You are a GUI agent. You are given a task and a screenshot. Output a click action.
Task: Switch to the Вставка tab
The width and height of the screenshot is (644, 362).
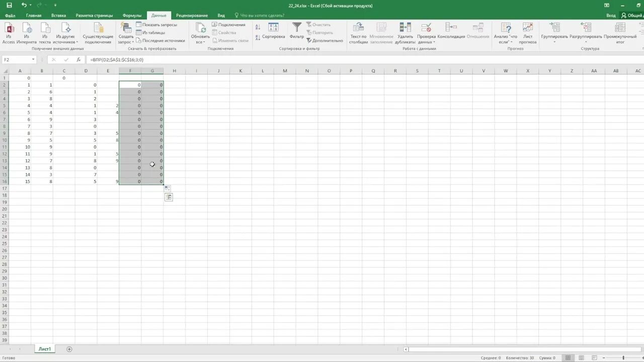click(58, 16)
